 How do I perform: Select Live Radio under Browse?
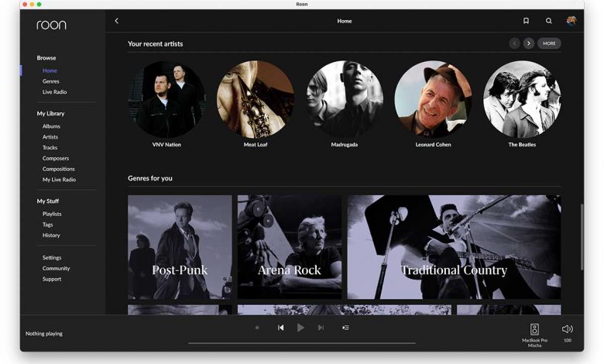[x=54, y=92]
